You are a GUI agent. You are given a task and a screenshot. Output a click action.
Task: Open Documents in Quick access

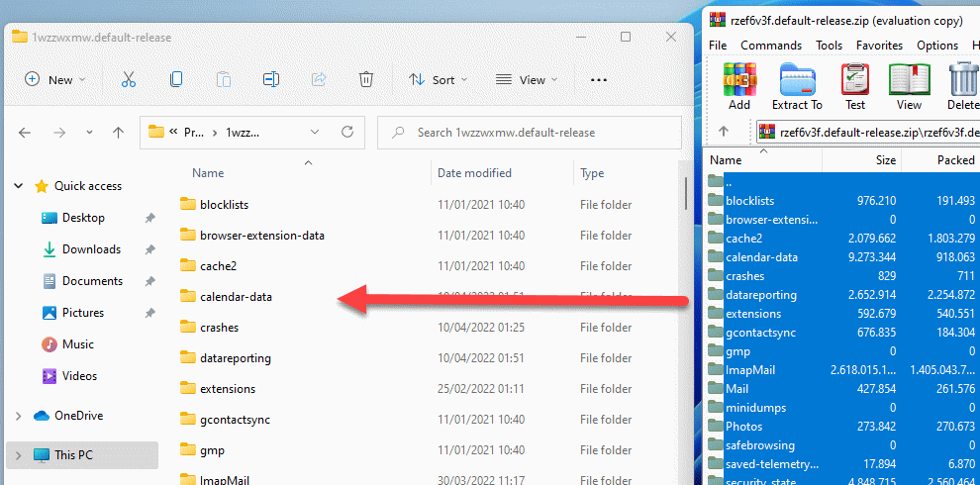(x=92, y=281)
